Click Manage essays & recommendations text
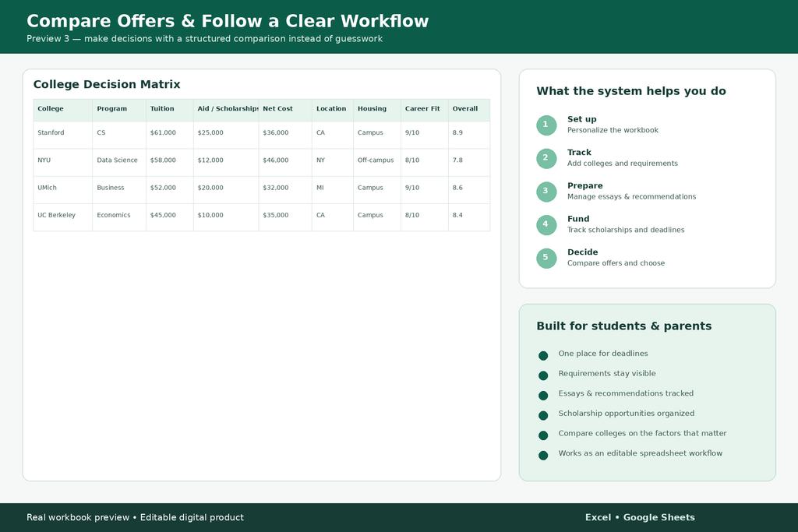This screenshot has height=532, width=798. point(631,197)
